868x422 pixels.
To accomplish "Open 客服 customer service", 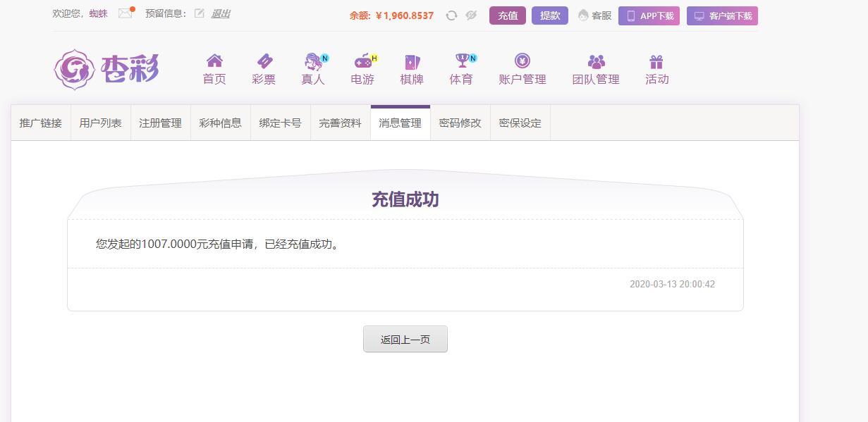I will (x=594, y=15).
